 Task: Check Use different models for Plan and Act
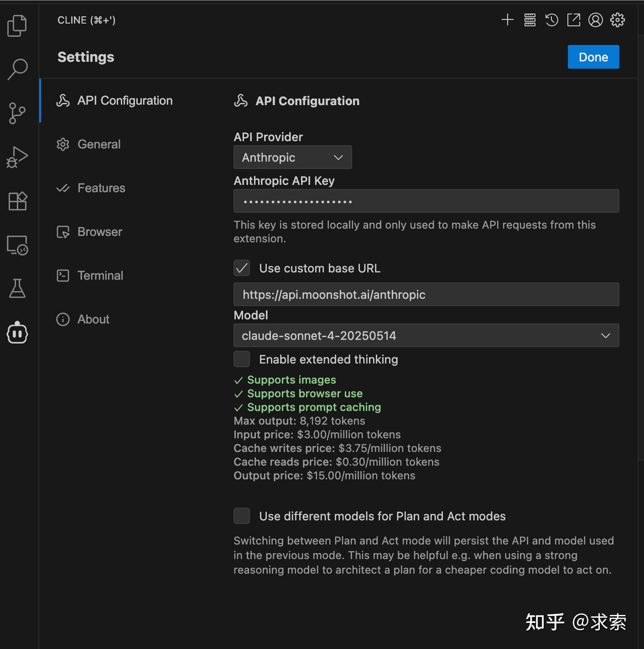pos(242,516)
